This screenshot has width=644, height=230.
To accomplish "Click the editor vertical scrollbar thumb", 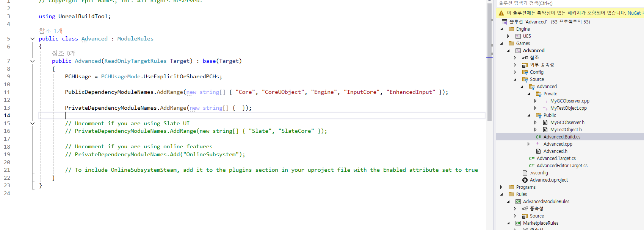I will [489, 61].
